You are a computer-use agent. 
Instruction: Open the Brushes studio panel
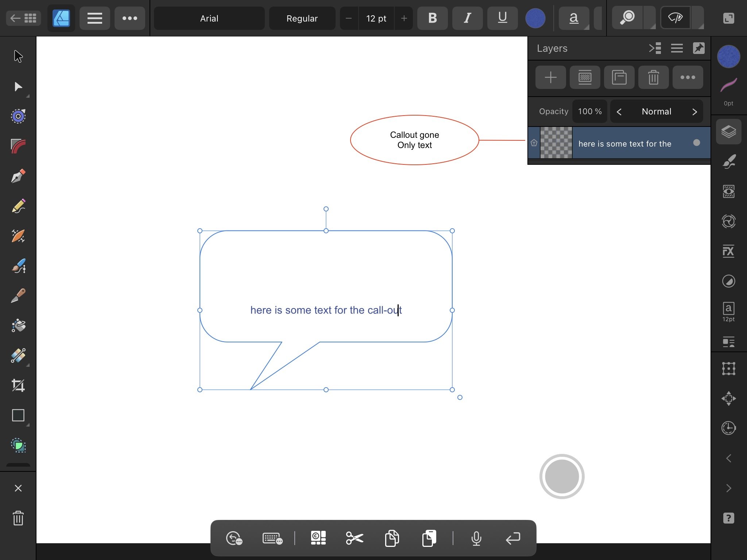(x=728, y=162)
